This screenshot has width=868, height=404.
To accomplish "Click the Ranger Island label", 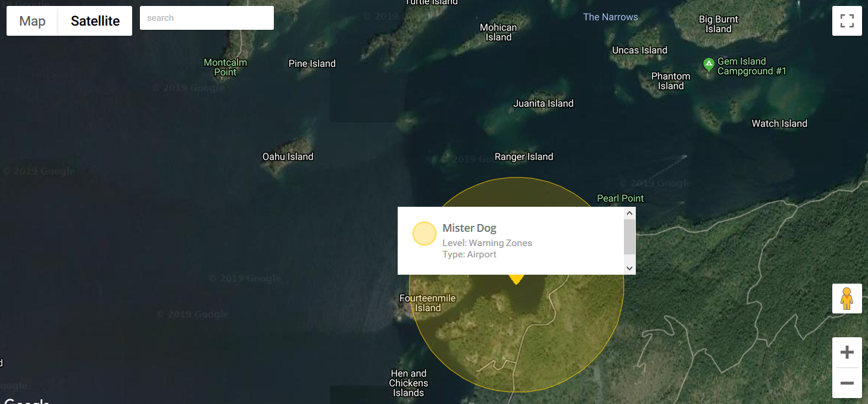I will 524,157.
